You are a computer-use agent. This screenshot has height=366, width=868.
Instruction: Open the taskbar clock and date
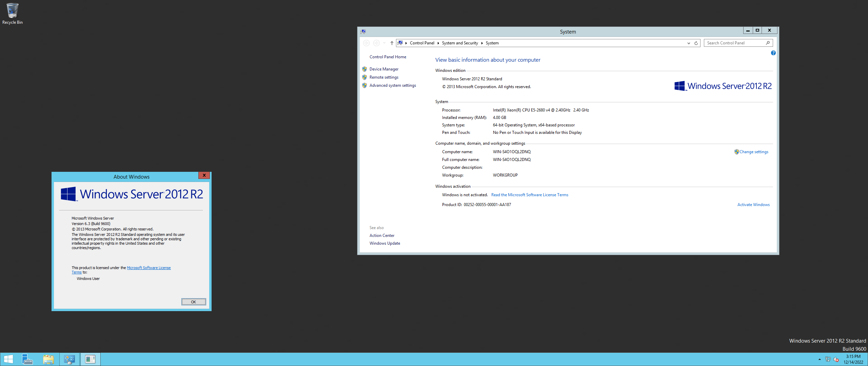tap(853, 359)
